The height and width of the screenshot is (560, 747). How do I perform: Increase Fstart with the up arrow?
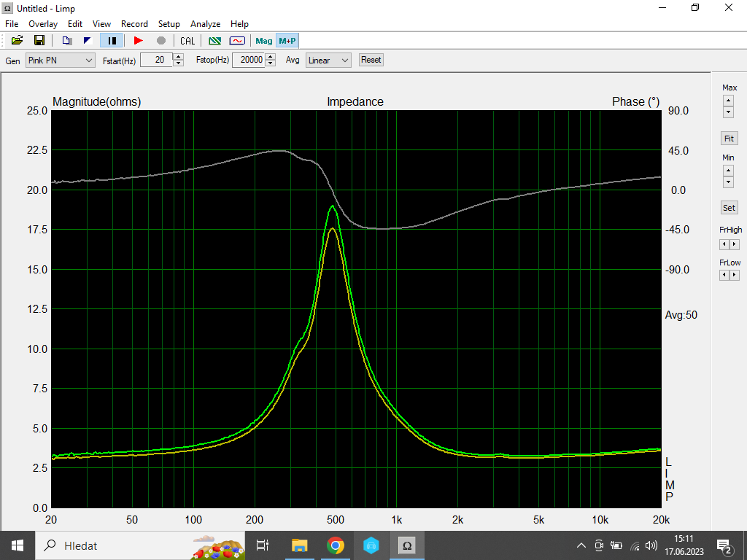tap(178, 57)
